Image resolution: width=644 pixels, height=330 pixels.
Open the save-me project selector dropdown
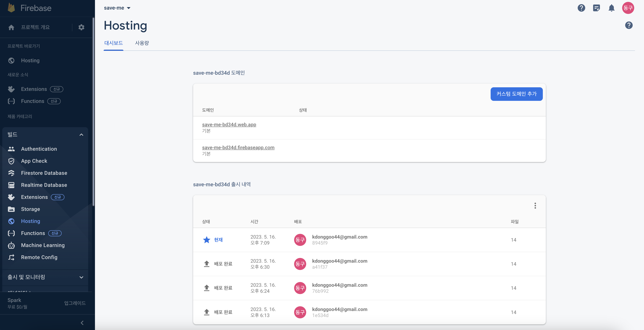click(117, 8)
